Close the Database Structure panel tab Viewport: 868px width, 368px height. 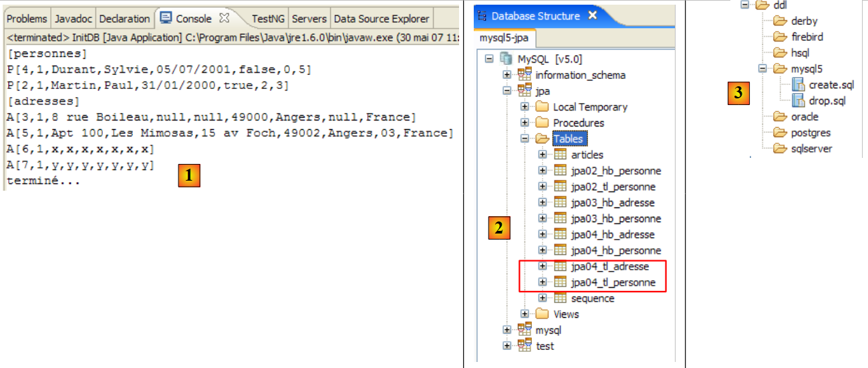[593, 16]
